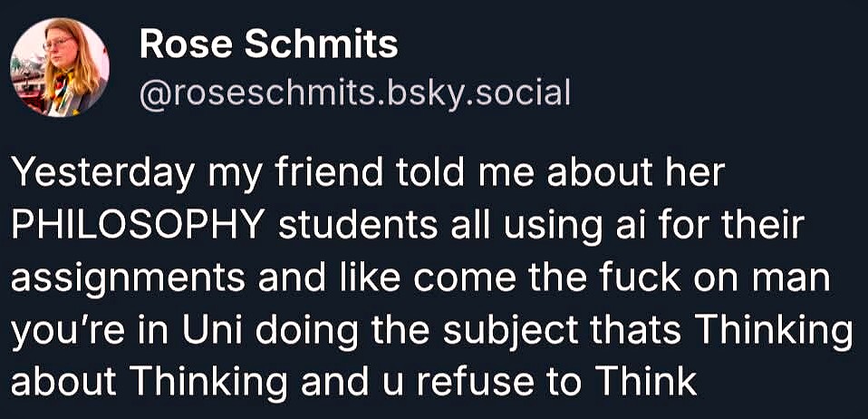Click the capitalized word "PHILOSOPHY" in the post

point(138,227)
